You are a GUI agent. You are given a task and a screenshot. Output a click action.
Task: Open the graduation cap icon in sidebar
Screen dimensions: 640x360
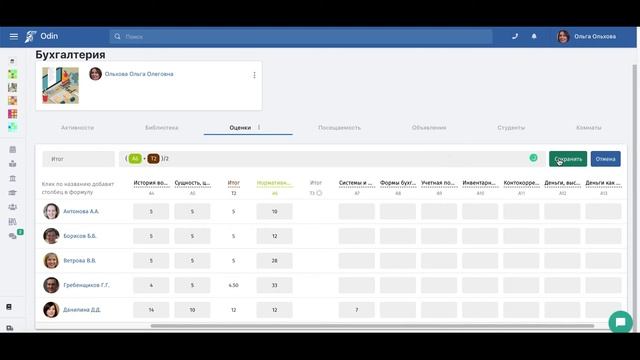pos(13,193)
